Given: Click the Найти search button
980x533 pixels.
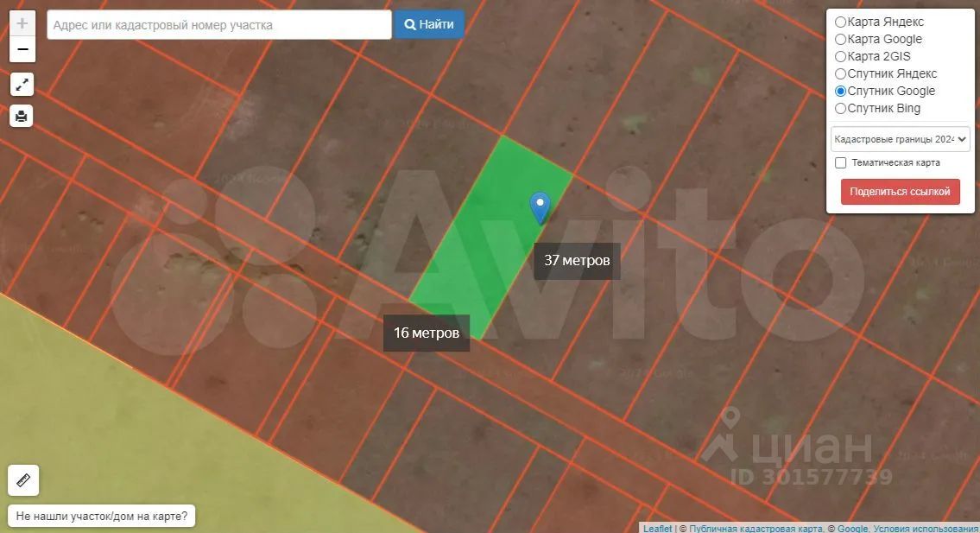Looking at the screenshot, I should (x=429, y=24).
